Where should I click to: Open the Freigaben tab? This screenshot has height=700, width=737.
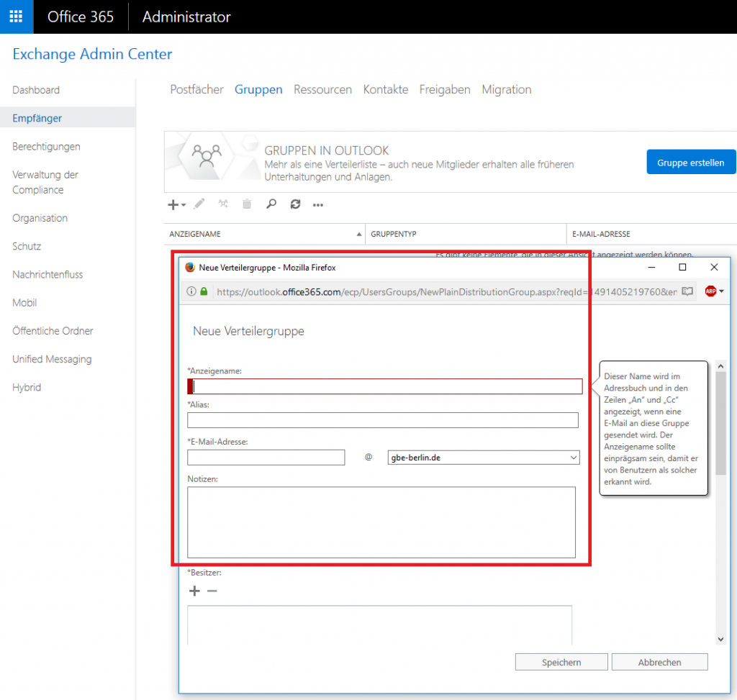pyautogui.click(x=445, y=89)
